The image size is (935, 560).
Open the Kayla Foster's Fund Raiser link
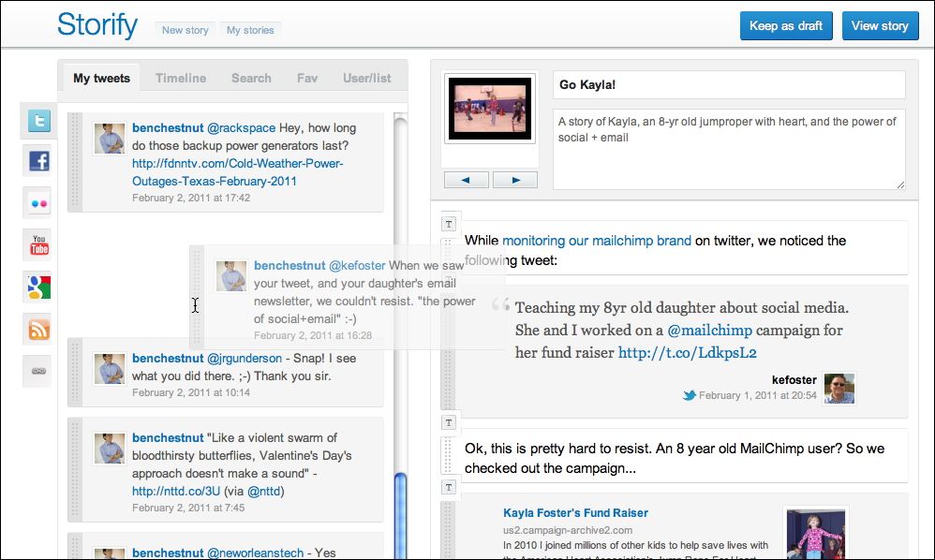pyautogui.click(x=575, y=513)
